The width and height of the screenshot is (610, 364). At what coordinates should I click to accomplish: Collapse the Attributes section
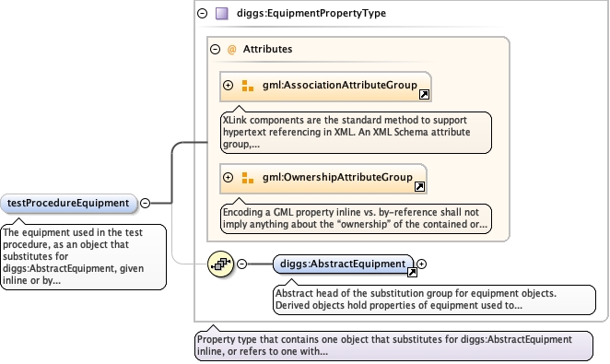pyautogui.click(x=215, y=50)
